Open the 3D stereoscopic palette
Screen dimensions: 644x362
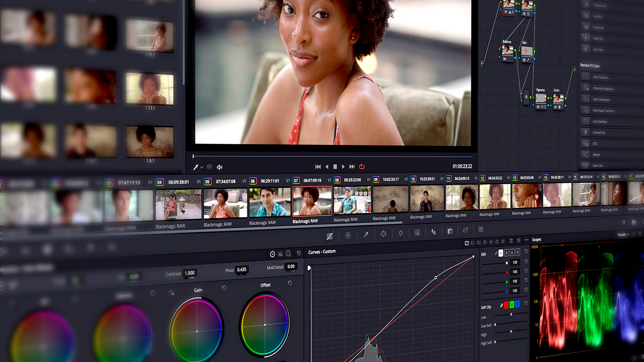click(481, 229)
